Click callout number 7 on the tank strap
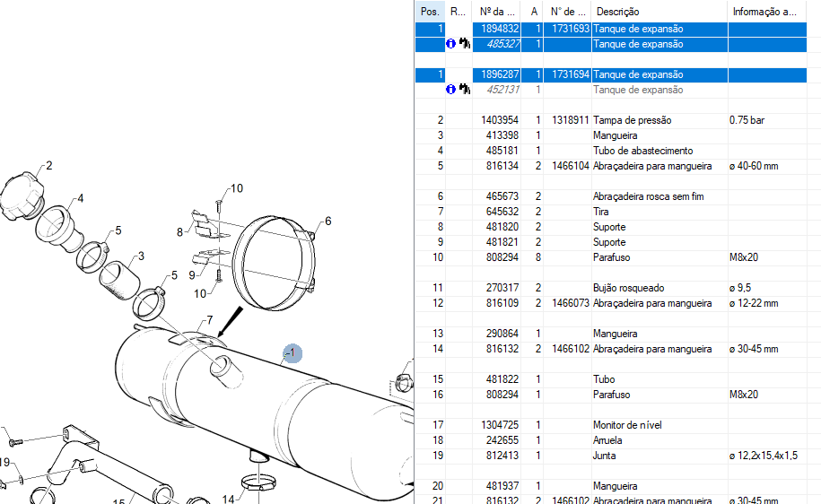 [x=209, y=320]
